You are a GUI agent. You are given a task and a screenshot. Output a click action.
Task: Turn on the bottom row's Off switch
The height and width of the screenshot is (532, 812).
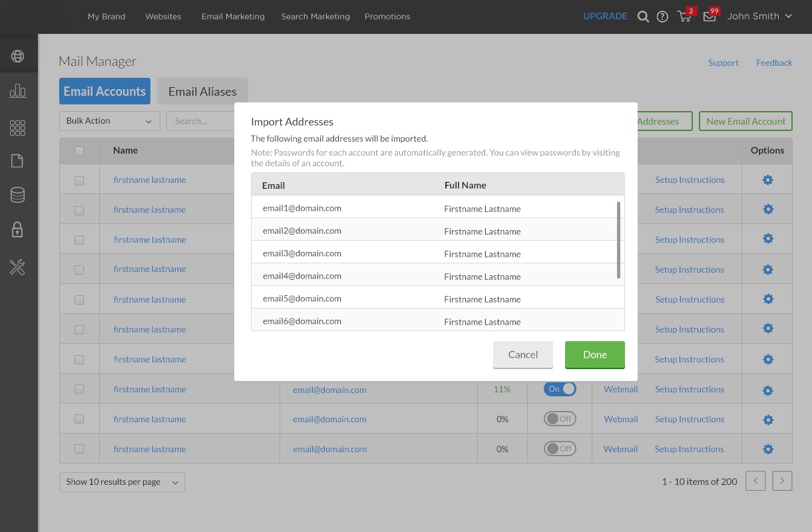560,449
